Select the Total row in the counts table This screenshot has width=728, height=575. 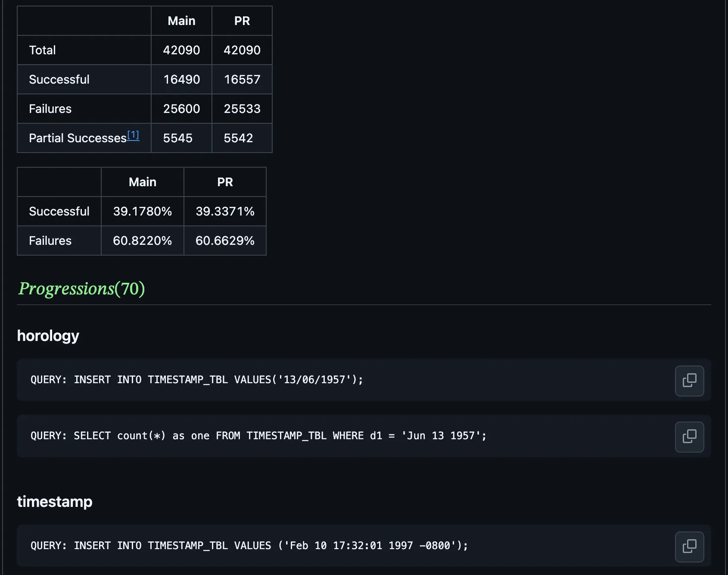point(42,50)
